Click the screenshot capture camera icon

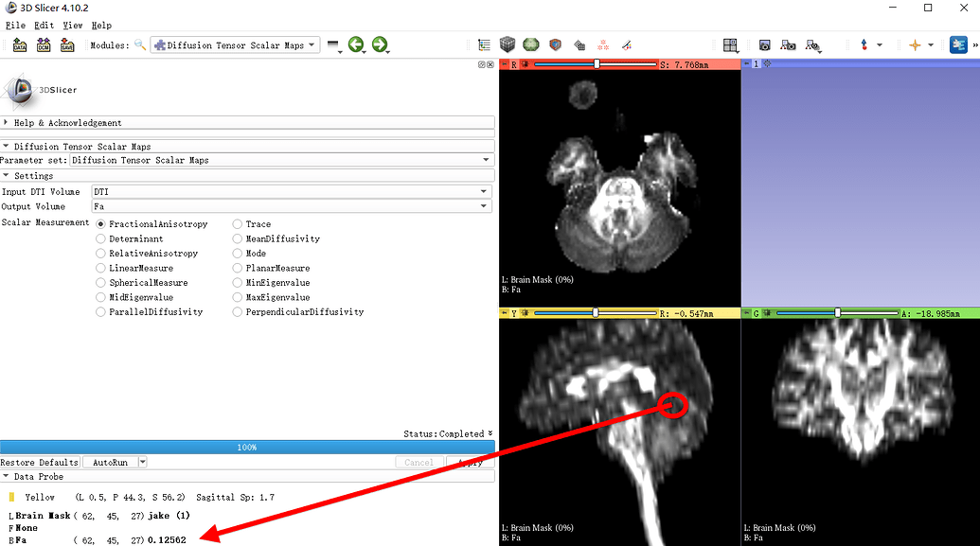764,44
